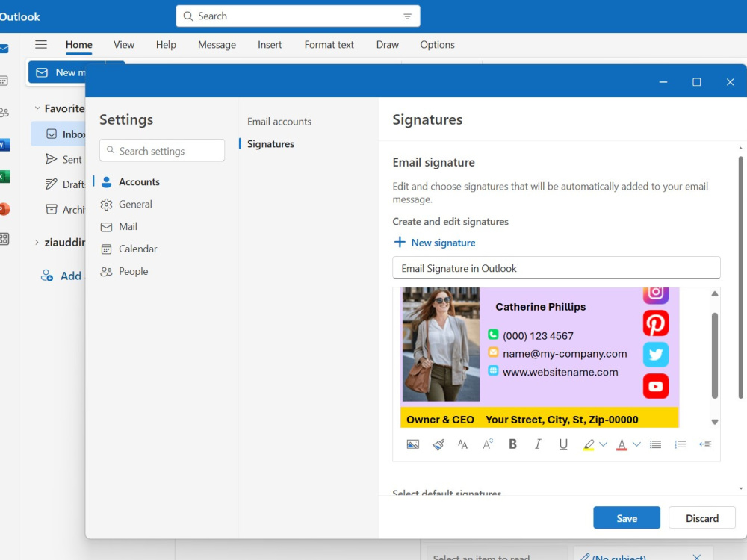The width and height of the screenshot is (747, 560).
Task: Create a New signature
Action: [x=435, y=243]
